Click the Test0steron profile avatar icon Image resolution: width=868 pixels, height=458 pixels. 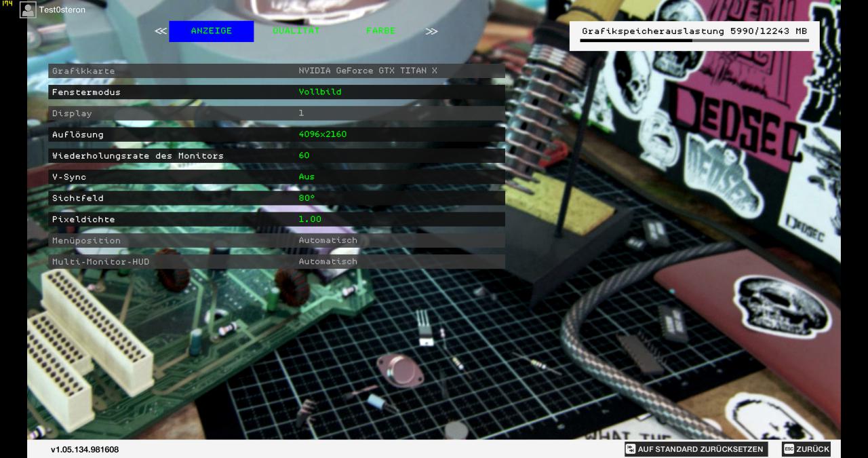click(28, 9)
